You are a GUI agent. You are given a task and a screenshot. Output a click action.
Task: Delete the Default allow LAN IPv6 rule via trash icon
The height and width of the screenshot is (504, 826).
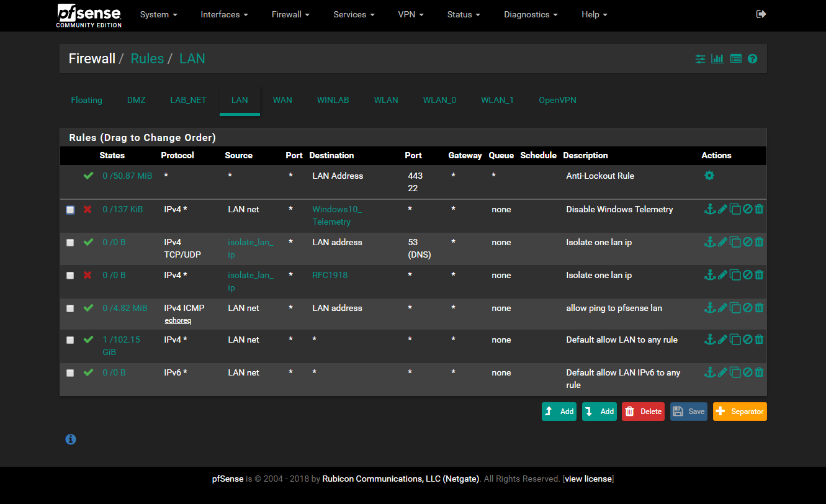click(x=759, y=372)
